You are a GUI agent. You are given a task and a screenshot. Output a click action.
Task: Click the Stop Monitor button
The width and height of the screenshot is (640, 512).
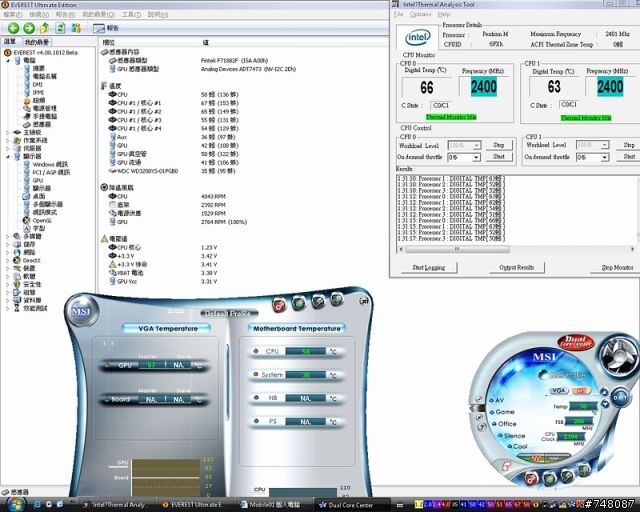pos(617,267)
